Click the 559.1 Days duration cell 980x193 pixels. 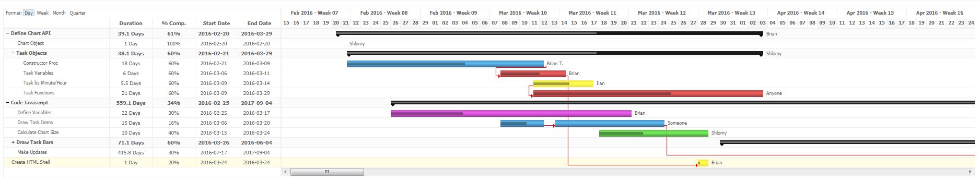131,103
